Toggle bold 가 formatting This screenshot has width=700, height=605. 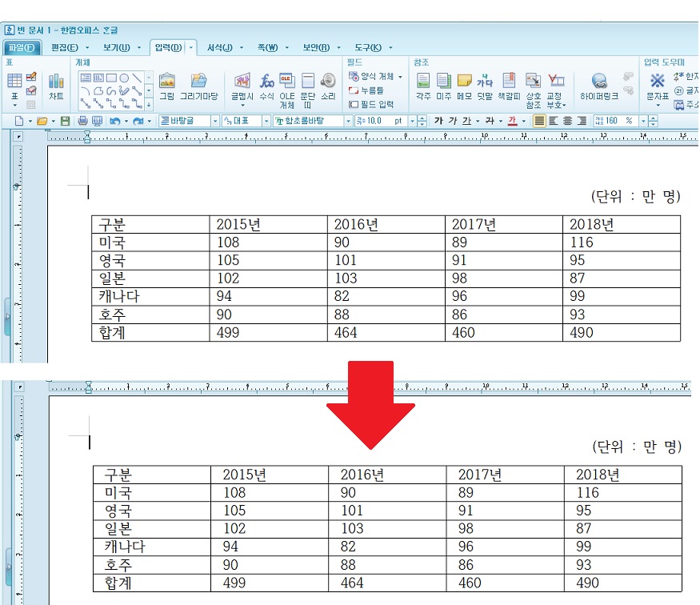pyautogui.click(x=438, y=121)
